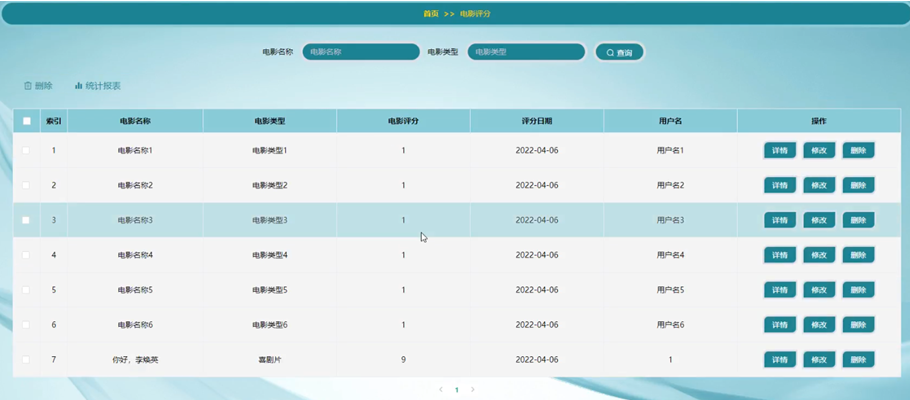The width and height of the screenshot is (910, 400).
Task: Click 删除 button for 电影名称1
Action: pyautogui.click(x=858, y=150)
